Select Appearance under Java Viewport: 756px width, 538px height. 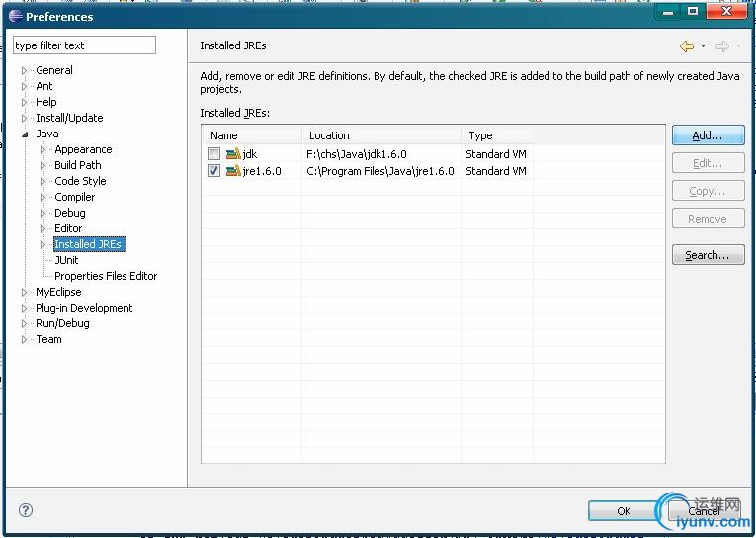click(x=83, y=149)
